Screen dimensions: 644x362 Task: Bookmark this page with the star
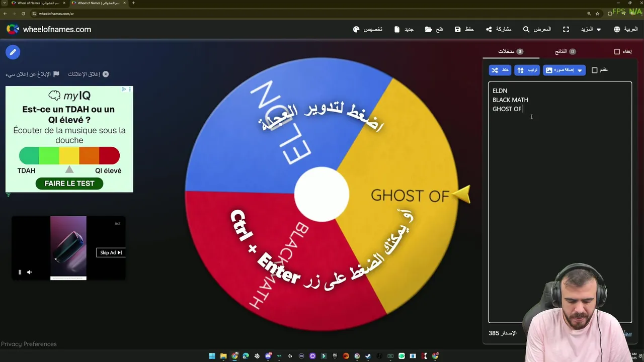(597, 14)
